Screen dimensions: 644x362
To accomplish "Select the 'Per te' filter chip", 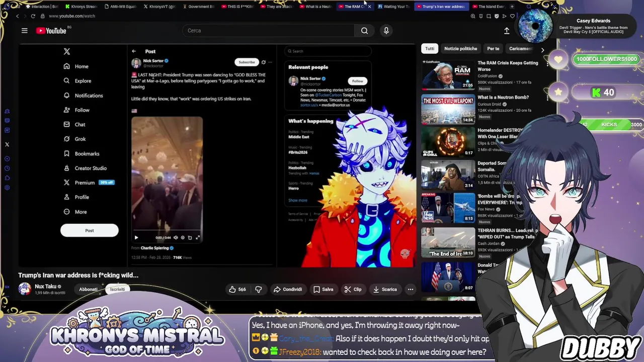I will [x=493, y=49].
